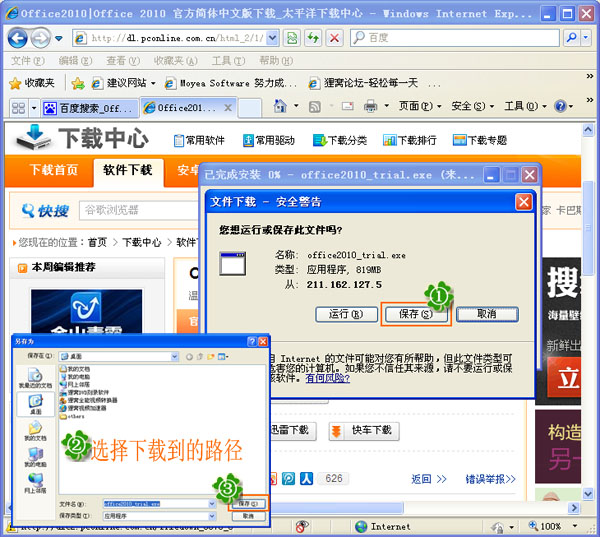The width and height of the screenshot is (600, 537).
Task: Click the blue help question icon
Action: [561, 106]
